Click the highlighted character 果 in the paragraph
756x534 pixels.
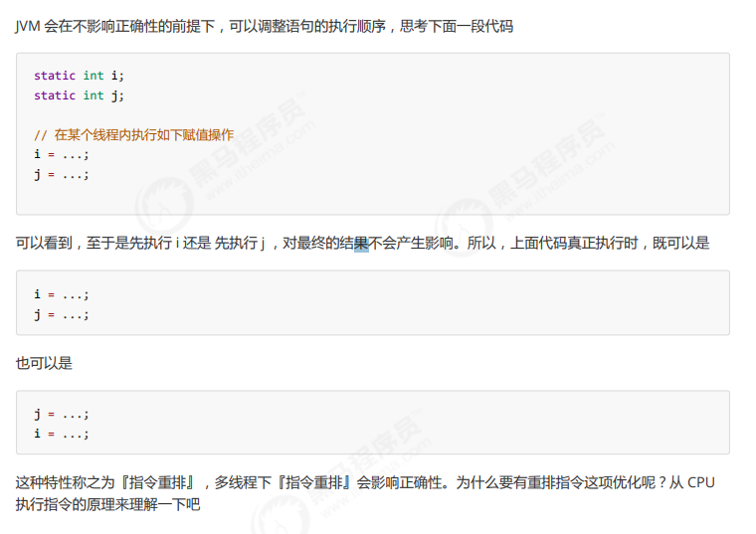click(x=361, y=243)
